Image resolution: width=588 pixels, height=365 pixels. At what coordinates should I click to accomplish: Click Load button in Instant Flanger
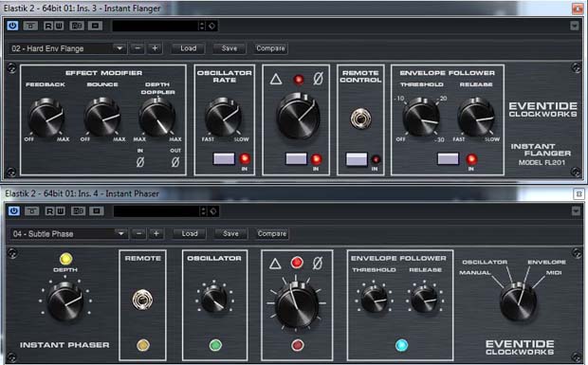(x=188, y=48)
